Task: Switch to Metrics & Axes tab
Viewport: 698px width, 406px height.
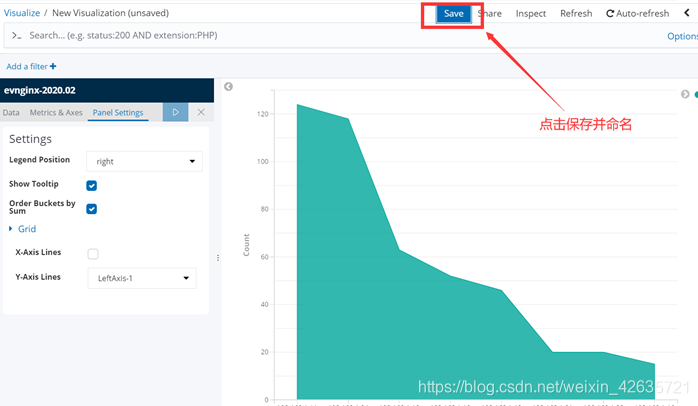Action: (x=56, y=113)
